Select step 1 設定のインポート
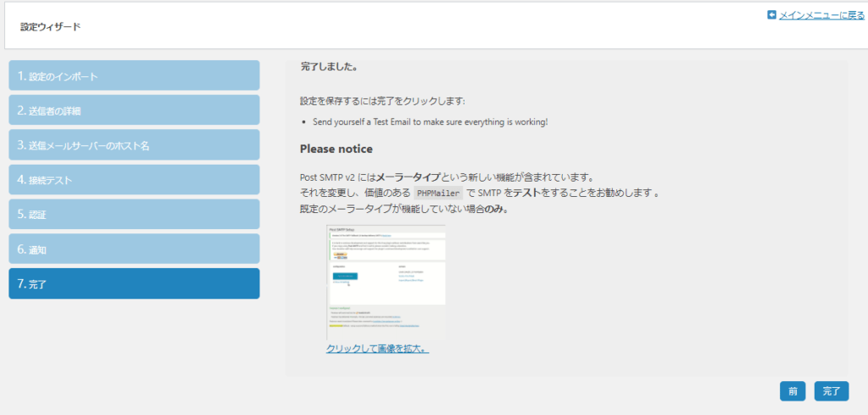Viewport: 868px width, 415px height. (134, 76)
